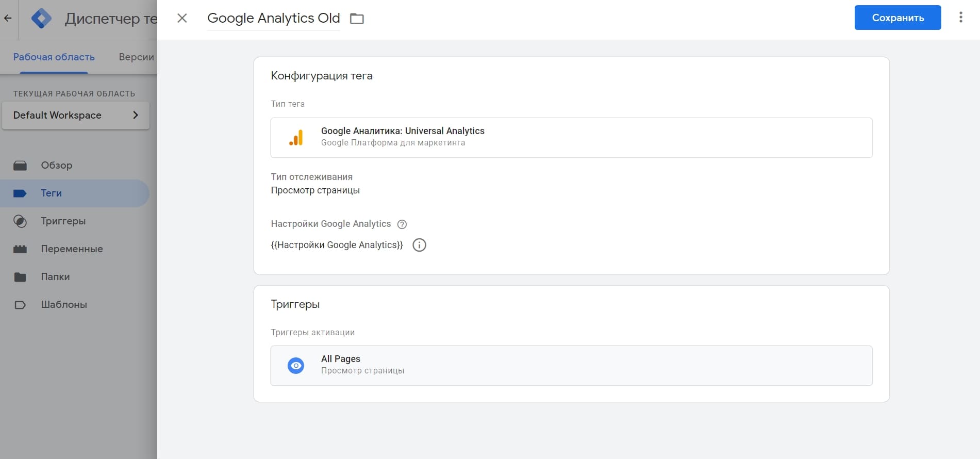Click the Конфигурация тега heading
This screenshot has width=980, height=459.
(322, 76)
